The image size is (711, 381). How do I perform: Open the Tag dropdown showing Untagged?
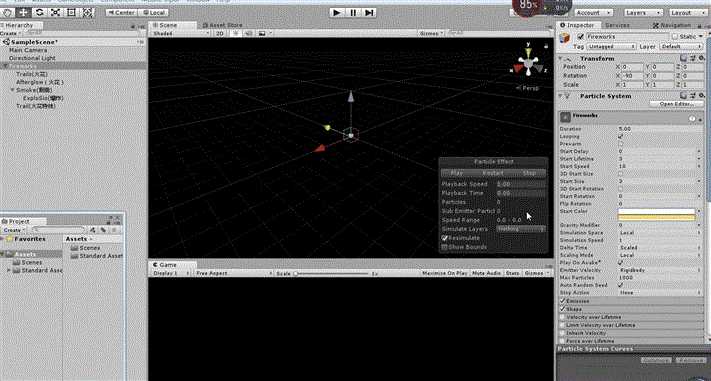612,46
